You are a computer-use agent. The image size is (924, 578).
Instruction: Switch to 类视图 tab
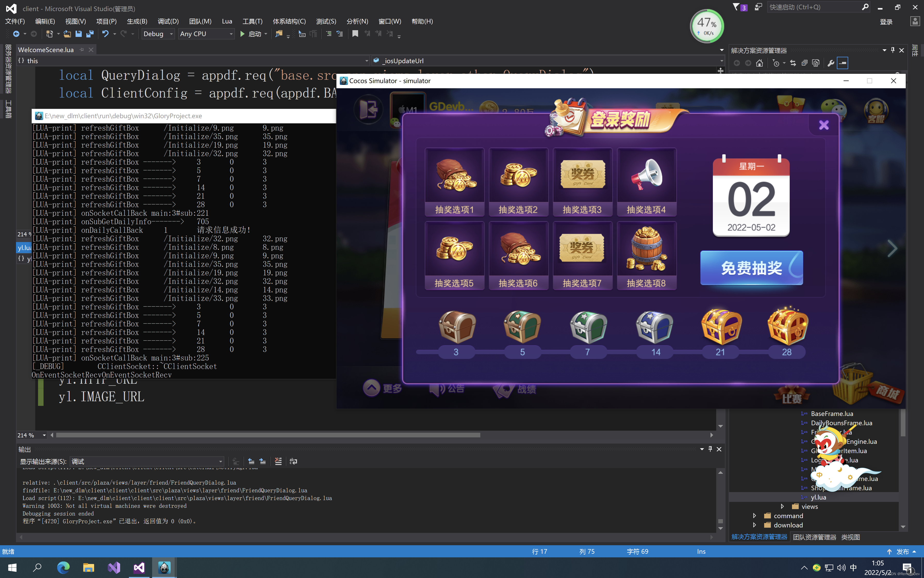coord(850,537)
